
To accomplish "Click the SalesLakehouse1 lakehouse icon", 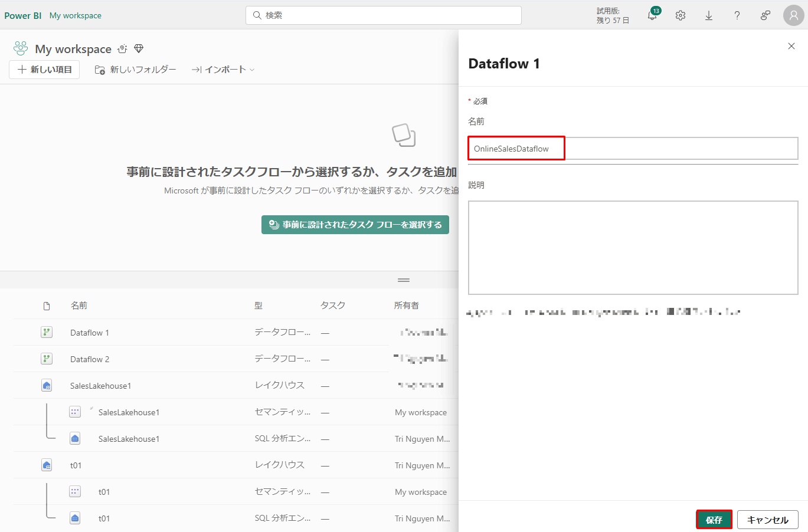I will point(47,386).
